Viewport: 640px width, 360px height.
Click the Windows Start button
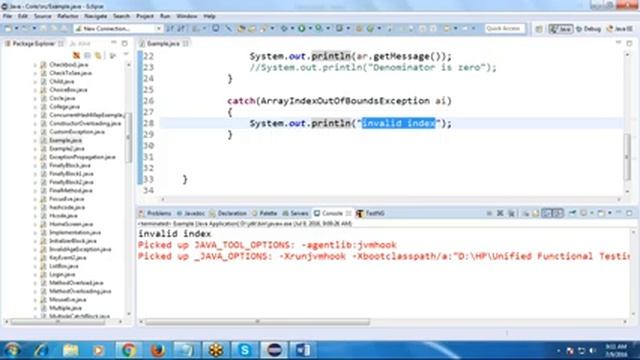click(12, 350)
